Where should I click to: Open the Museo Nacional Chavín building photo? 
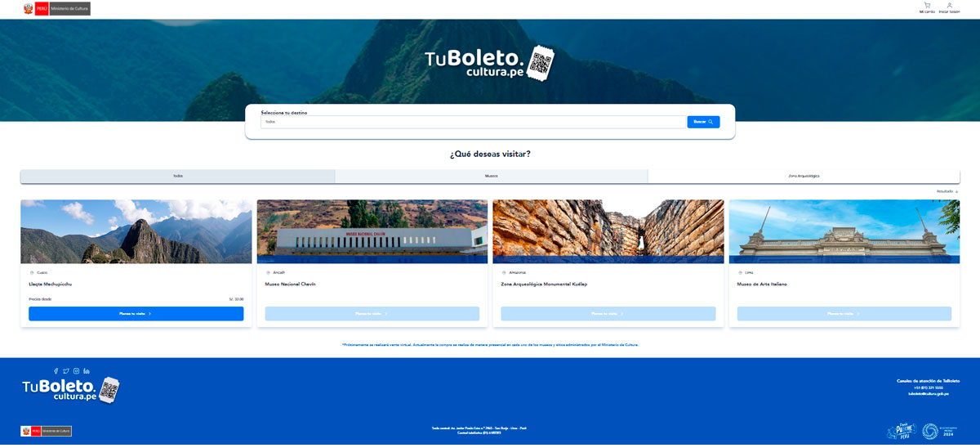372,231
